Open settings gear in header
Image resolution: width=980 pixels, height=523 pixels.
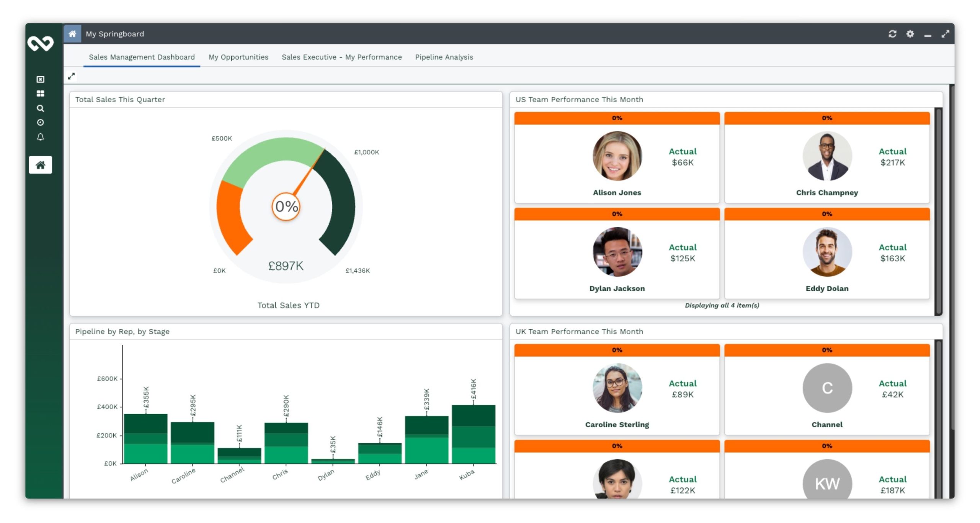point(910,34)
